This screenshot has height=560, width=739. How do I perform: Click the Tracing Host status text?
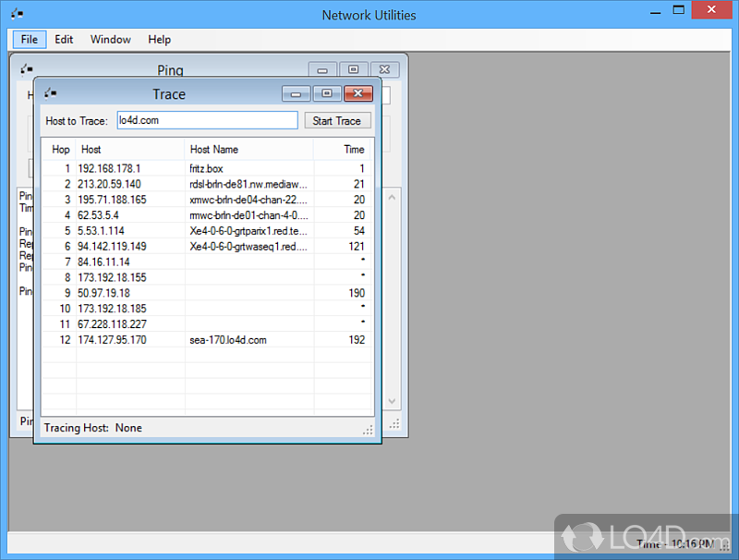(93, 428)
